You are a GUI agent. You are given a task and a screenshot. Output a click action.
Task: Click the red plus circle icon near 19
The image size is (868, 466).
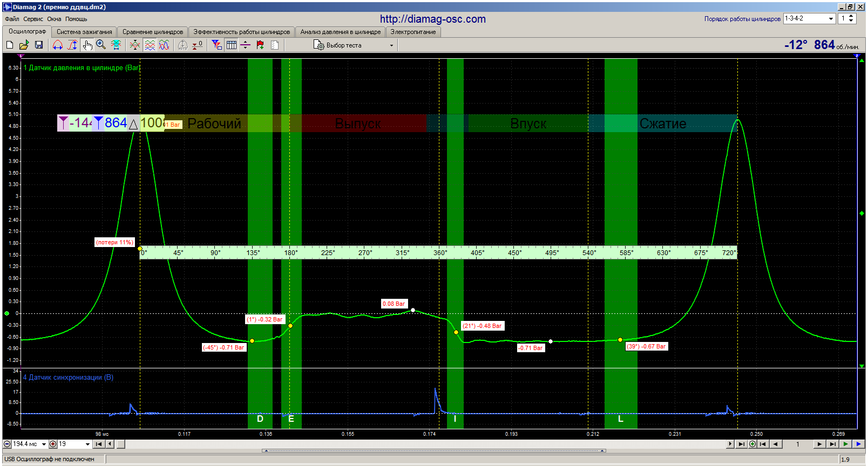53,444
